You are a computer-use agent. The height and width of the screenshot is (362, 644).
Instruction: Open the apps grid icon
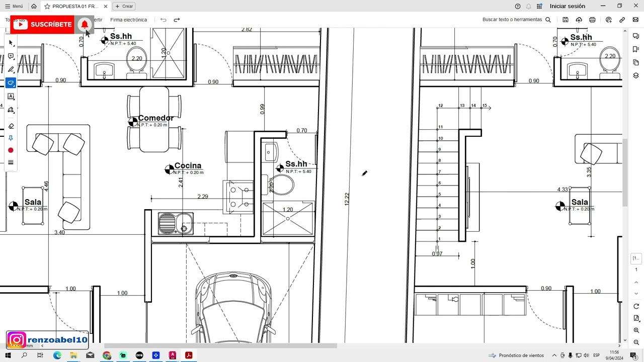(539, 6)
